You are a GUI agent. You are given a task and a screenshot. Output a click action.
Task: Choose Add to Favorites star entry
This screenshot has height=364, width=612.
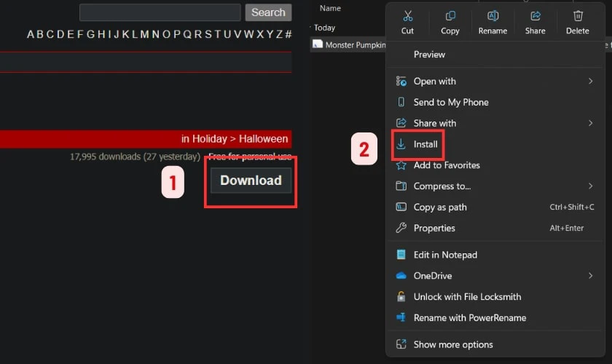446,165
